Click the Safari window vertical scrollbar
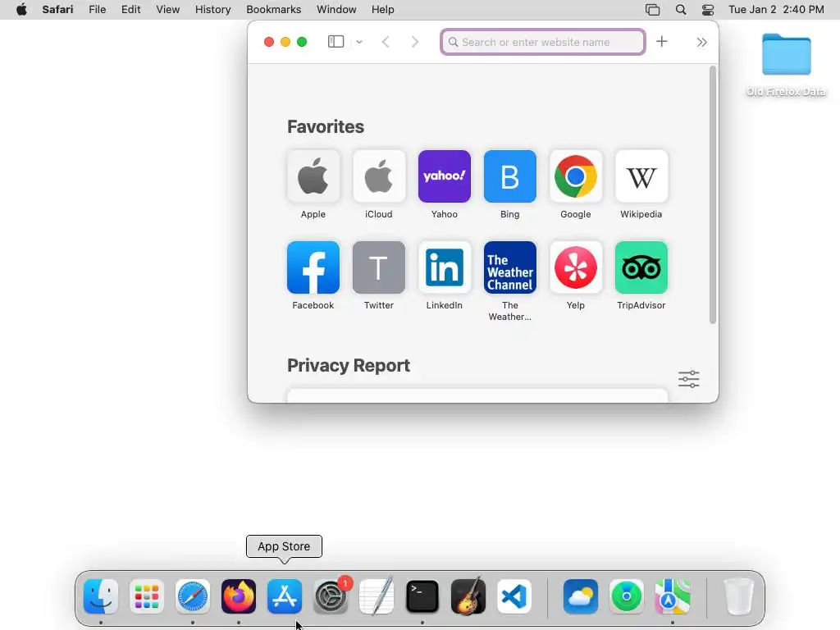Screen dimensions: 840x630 pyautogui.click(x=713, y=195)
